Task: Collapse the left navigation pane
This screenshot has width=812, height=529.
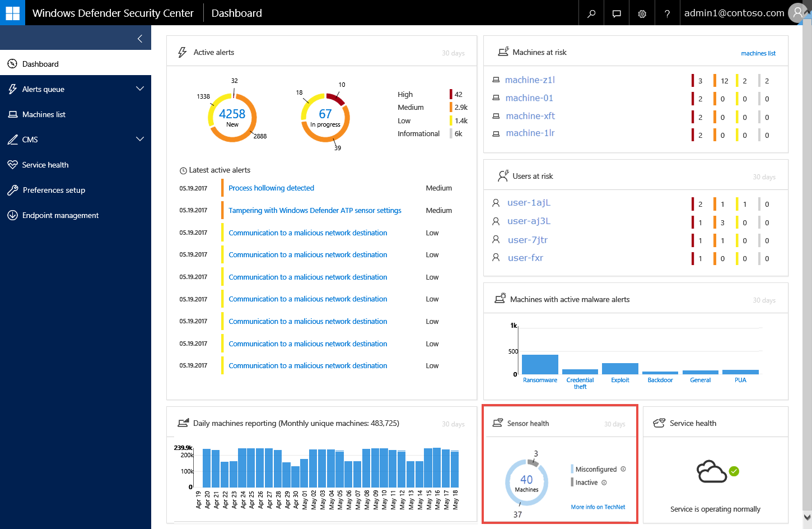Action: coord(139,38)
